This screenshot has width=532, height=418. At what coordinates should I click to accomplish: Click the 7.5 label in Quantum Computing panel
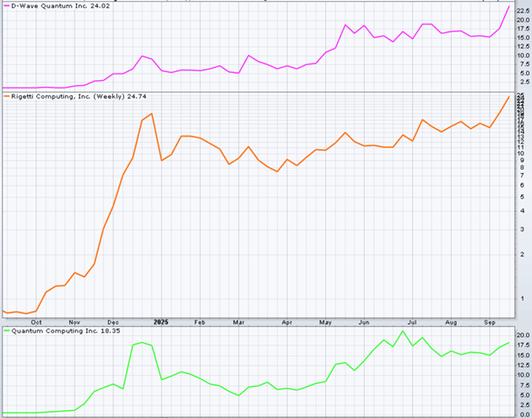[524, 385]
